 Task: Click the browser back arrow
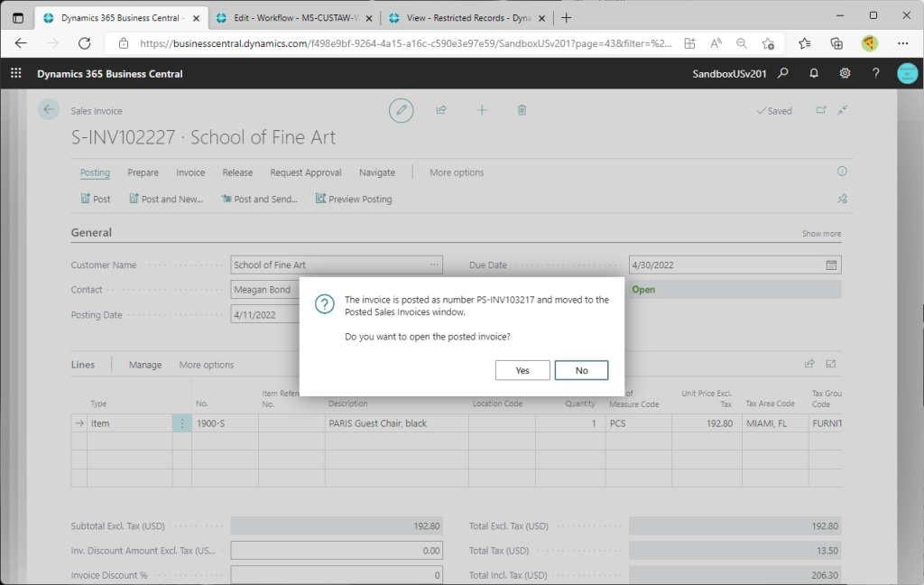(x=22, y=43)
